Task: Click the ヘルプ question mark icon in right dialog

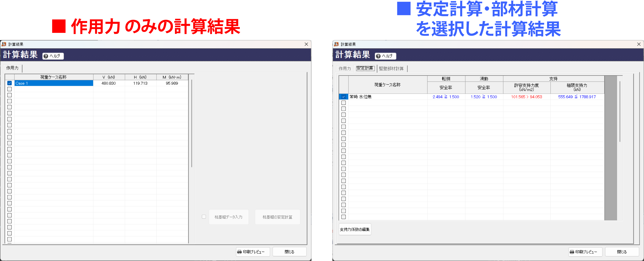Action: pyautogui.click(x=378, y=56)
